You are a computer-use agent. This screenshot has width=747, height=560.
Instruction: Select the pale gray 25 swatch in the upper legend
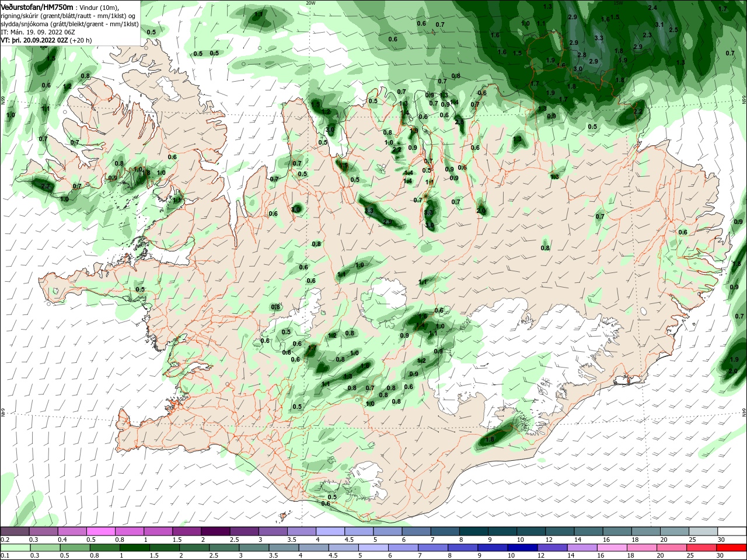tap(704, 531)
